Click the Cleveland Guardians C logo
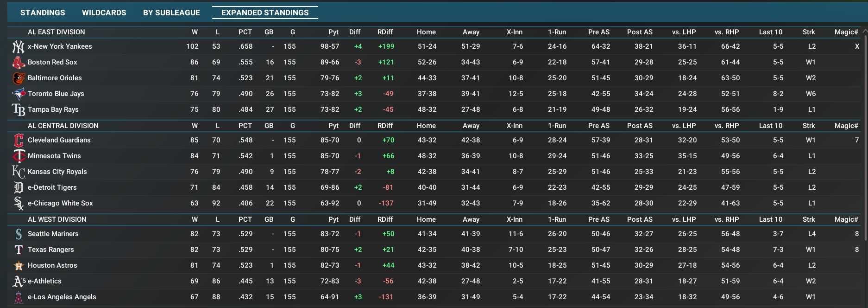 pos(18,140)
